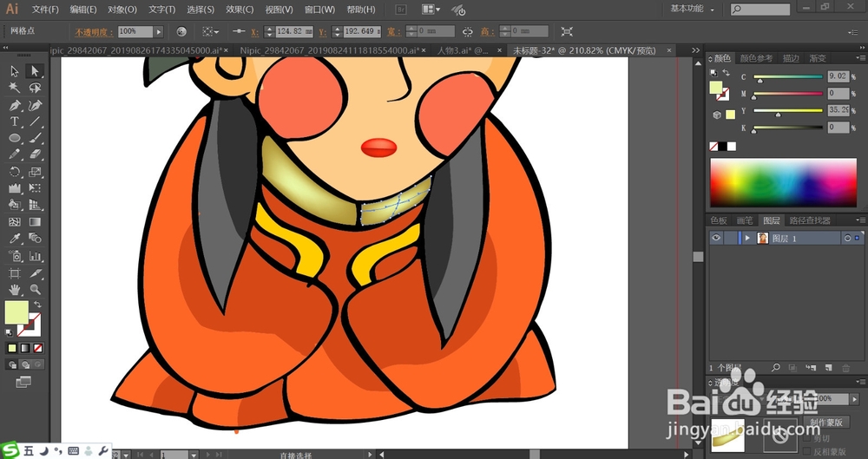Select the Symbol Sprayer tool
868x459 pixels.
coord(15,256)
